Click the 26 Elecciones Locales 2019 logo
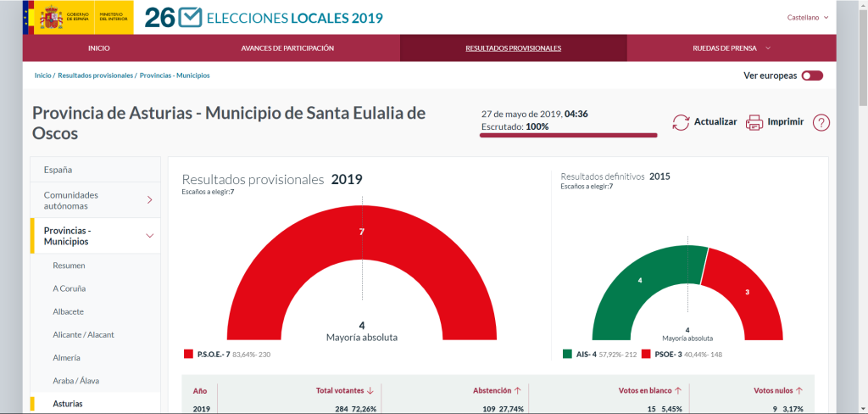 pos(264,18)
